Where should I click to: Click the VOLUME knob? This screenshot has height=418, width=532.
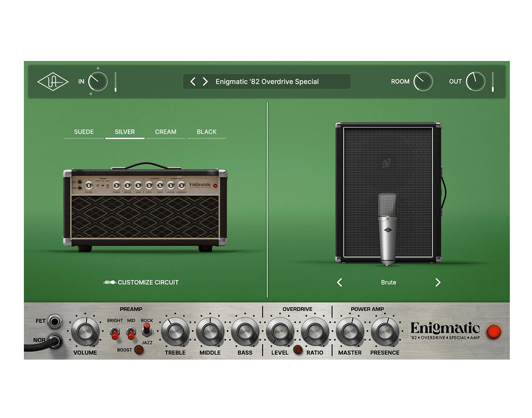coord(85,332)
